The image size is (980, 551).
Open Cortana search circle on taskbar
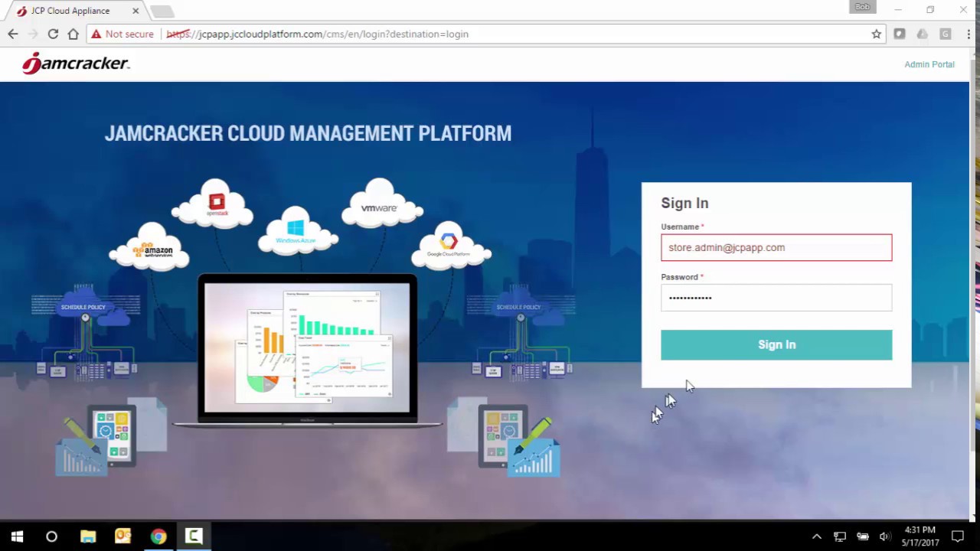tap(51, 536)
